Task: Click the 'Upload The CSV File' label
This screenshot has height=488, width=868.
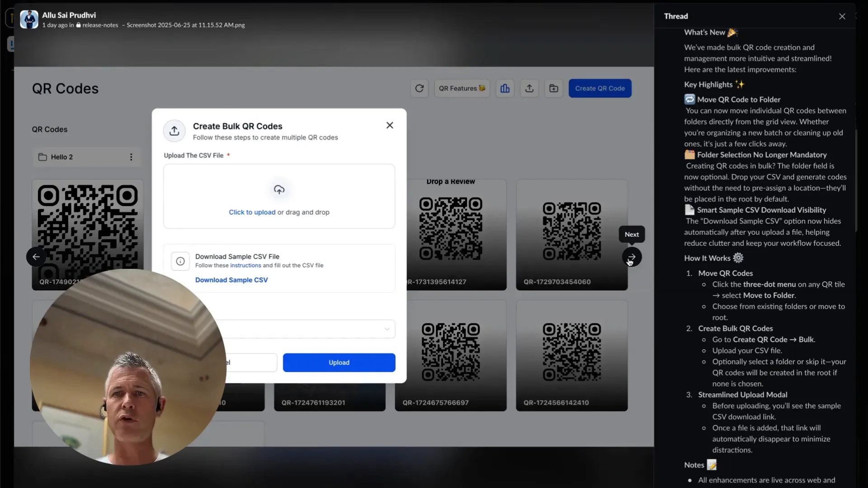Action: pos(193,155)
